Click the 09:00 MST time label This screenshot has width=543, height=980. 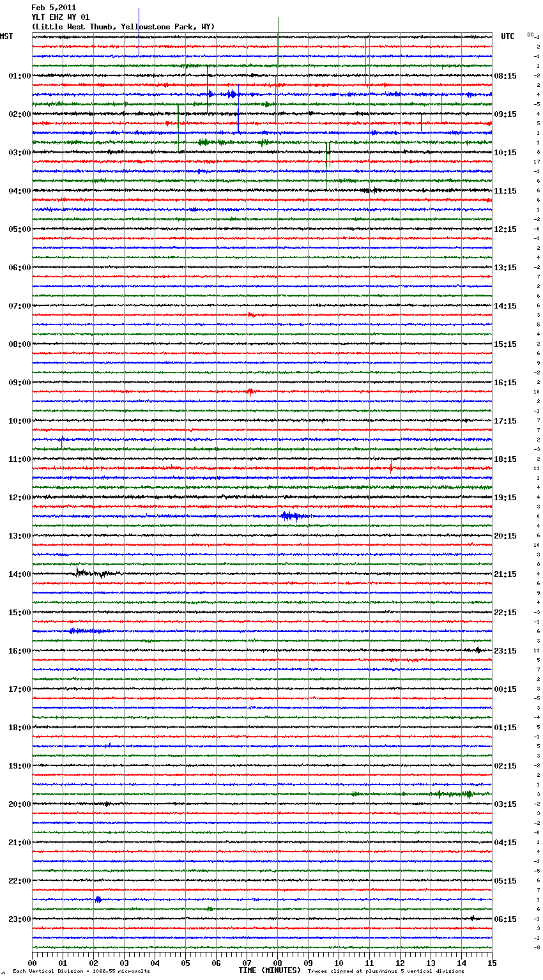(x=20, y=383)
